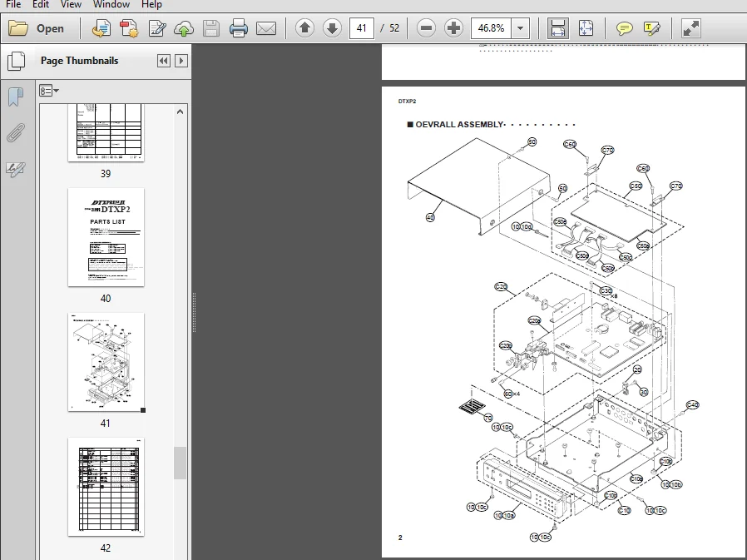Click the panel divider resize handle
The image size is (747, 560).
pos(194,312)
